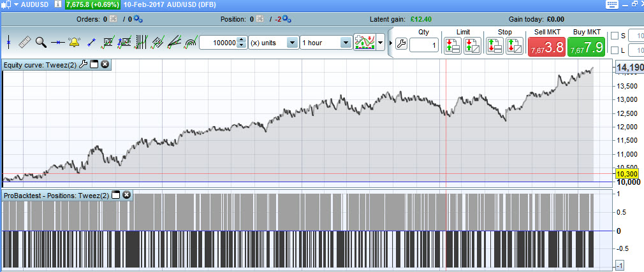The height and width of the screenshot is (272, 644).
Task: Click the 100000 units input field
Action: point(219,43)
